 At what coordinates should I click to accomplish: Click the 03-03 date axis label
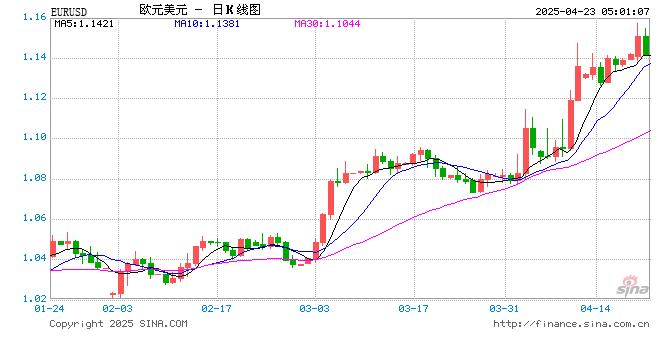314,309
